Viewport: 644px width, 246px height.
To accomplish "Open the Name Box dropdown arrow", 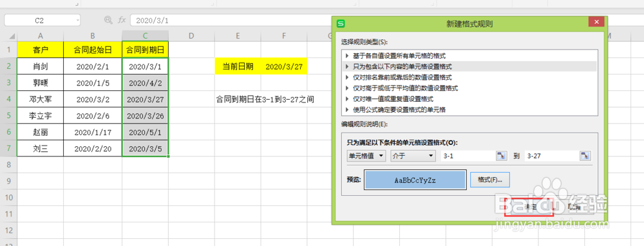I will 78,20.
